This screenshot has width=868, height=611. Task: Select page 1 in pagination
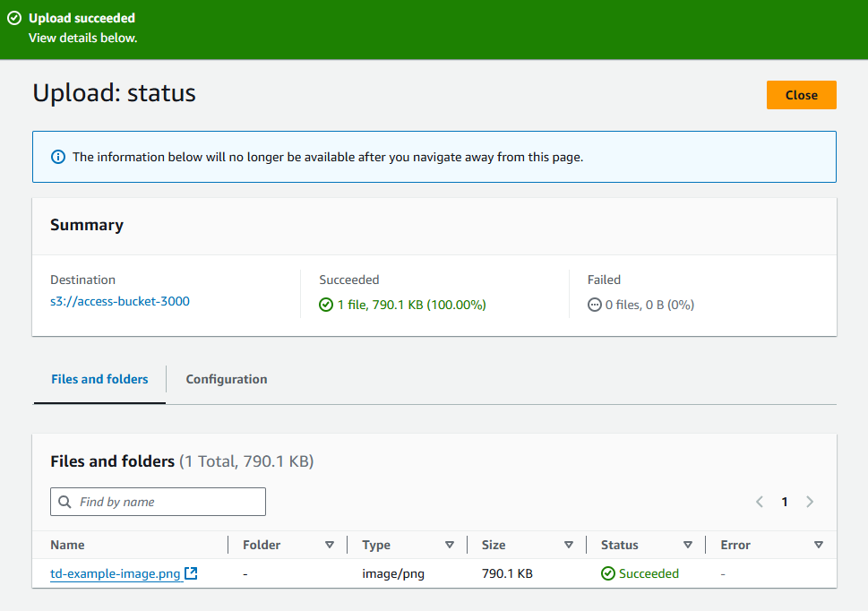pyautogui.click(x=785, y=502)
